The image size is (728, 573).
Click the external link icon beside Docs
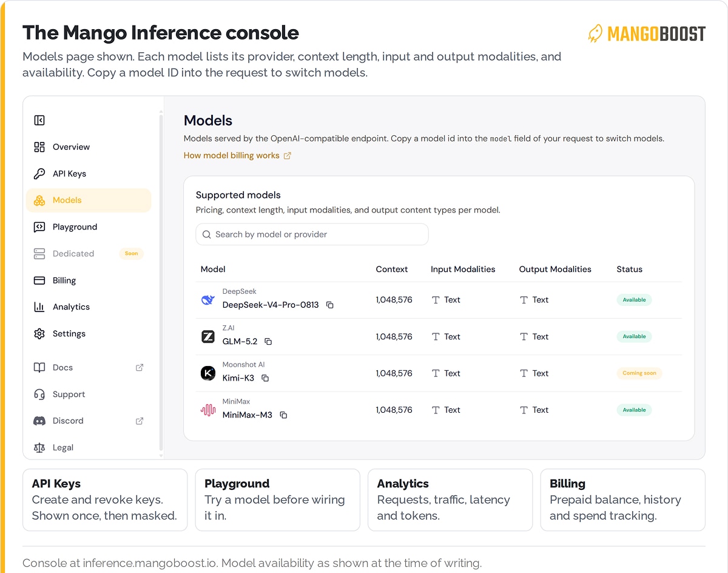(x=140, y=367)
